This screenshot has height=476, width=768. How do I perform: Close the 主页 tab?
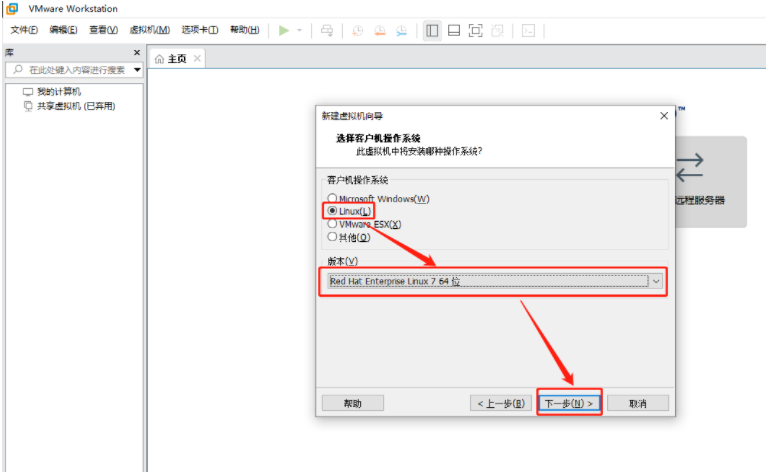point(197,58)
